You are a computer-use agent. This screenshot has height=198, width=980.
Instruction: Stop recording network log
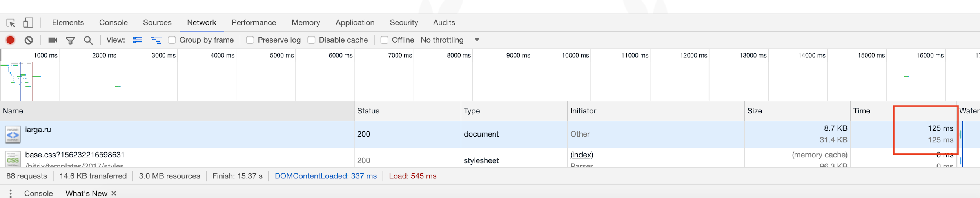pos(11,40)
